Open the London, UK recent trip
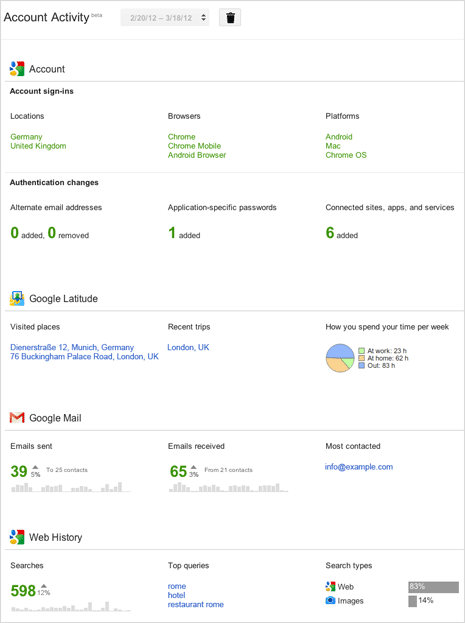Viewport: 465px width, 623px height. click(x=188, y=347)
